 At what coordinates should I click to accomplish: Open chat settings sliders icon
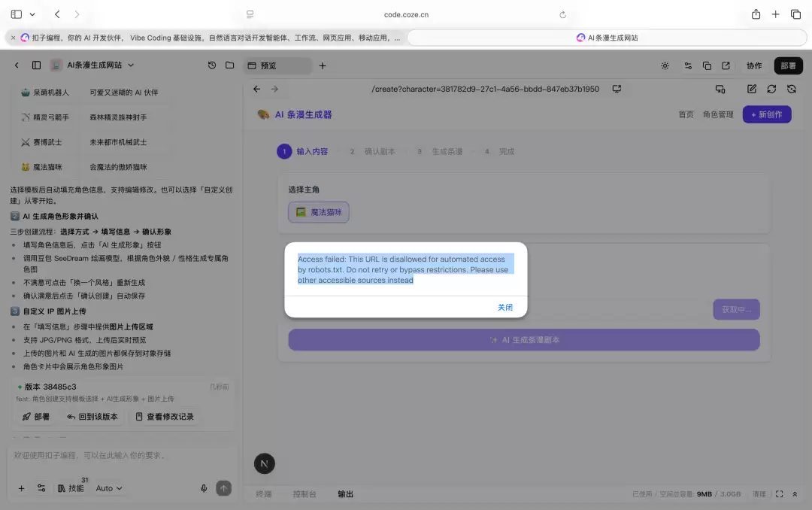pos(41,488)
